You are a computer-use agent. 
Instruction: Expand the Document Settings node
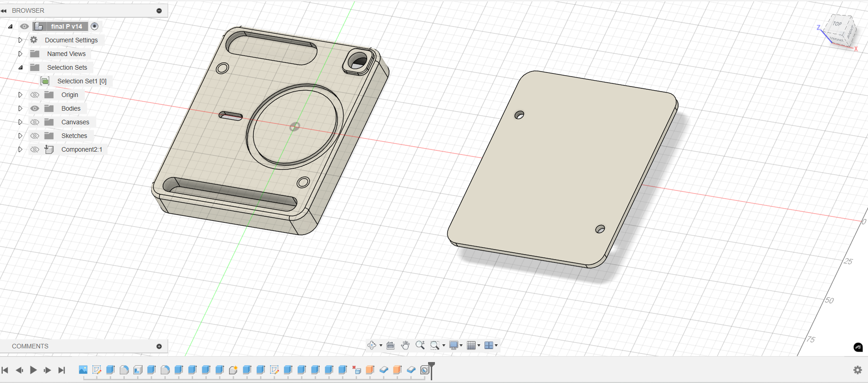(x=20, y=40)
